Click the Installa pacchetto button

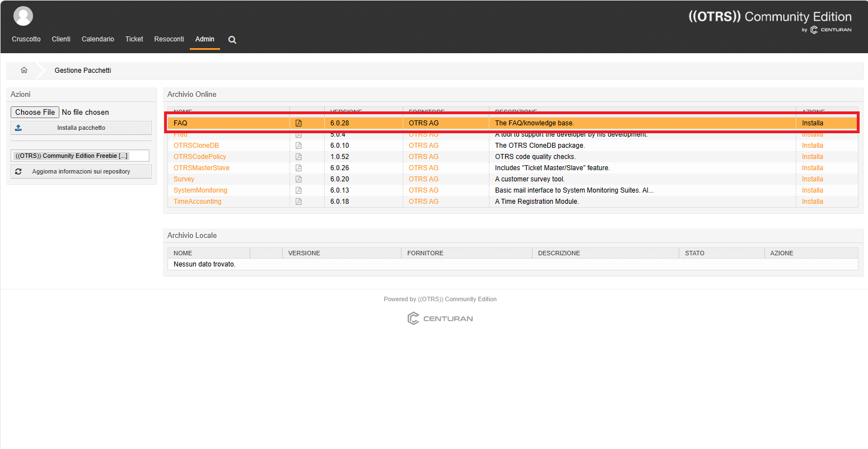pos(81,128)
